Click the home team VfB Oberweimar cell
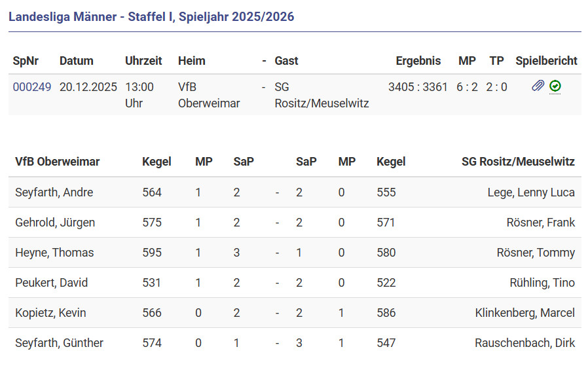This screenshot has width=588, height=381. tap(209, 95)
